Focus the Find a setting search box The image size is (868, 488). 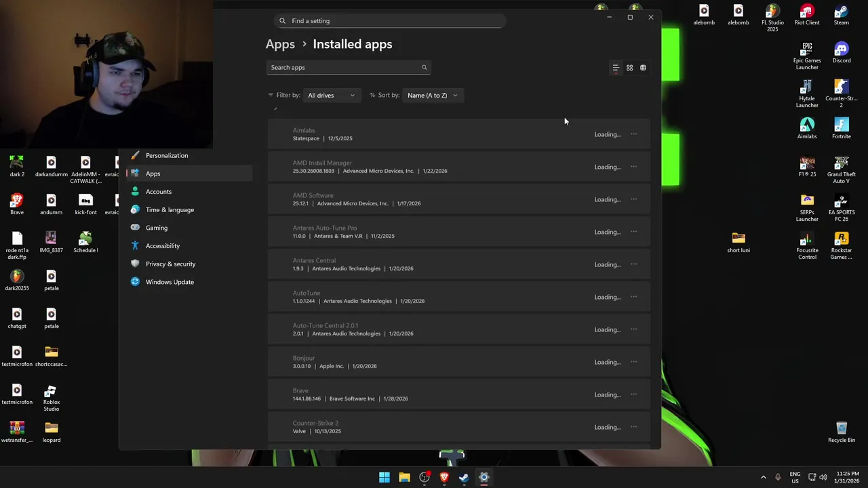(390, 20)
